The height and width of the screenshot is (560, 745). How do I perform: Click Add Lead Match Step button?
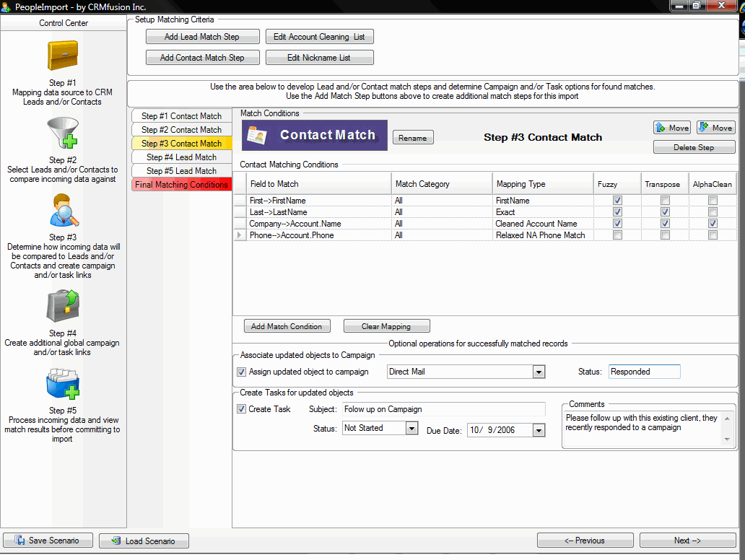202,37
